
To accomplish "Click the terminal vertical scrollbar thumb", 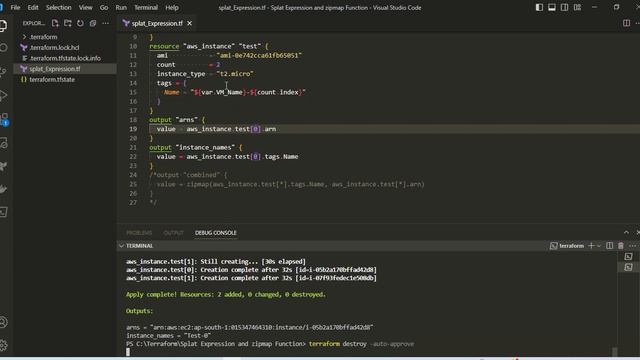I will (x=615, y=351).
